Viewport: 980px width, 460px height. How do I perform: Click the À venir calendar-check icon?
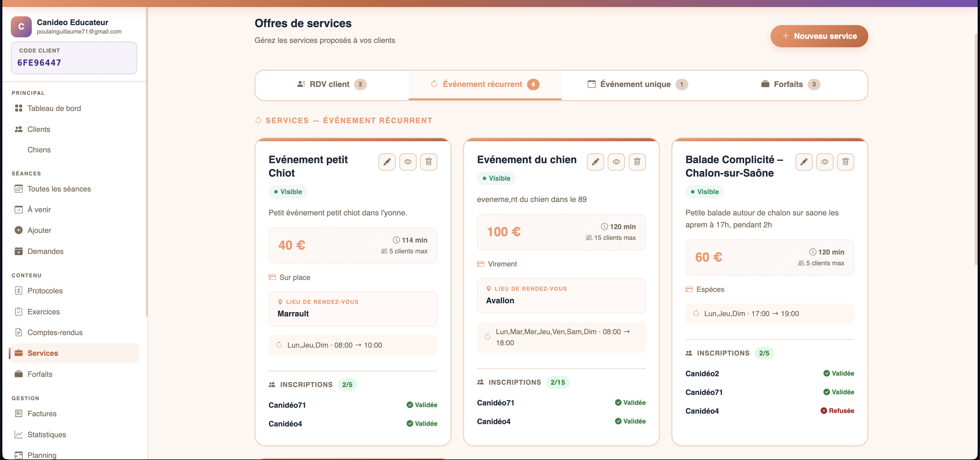[18, 210]
